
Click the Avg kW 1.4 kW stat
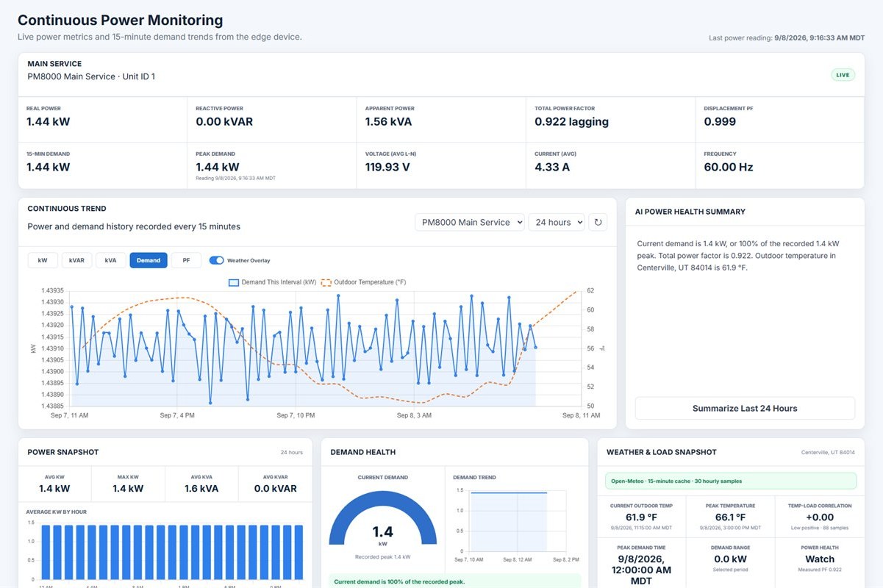[x=54, y=488]
